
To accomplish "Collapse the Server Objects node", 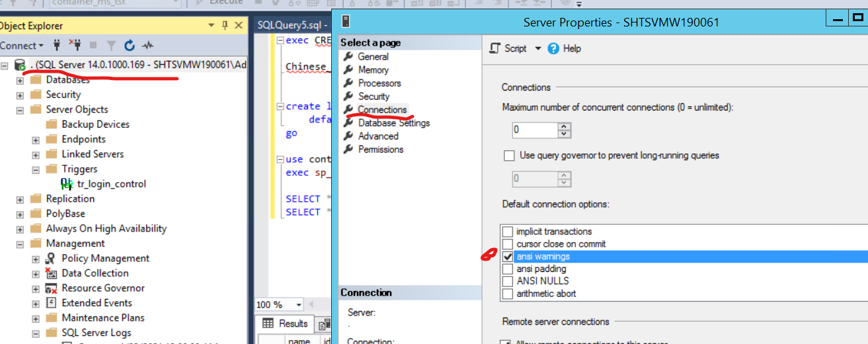I will coord(20,110).
